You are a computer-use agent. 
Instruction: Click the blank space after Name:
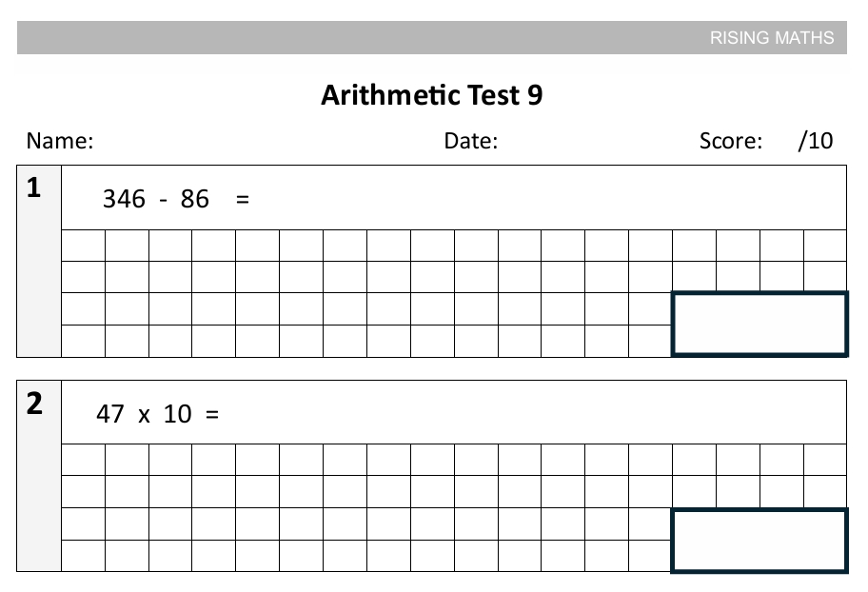click(x=257, y=142)
